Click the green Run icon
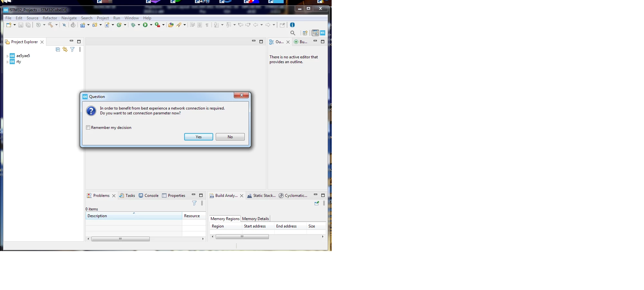 (145, 25)
